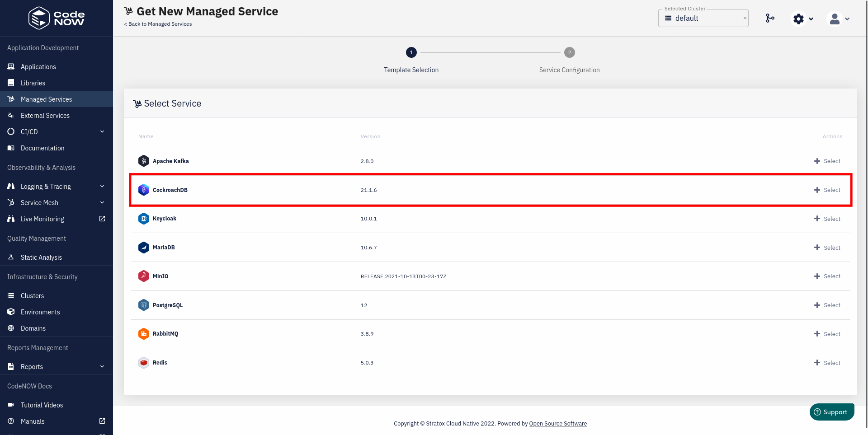Click the CockroachDB icon

pyautogui.click(x=144, y=190)
